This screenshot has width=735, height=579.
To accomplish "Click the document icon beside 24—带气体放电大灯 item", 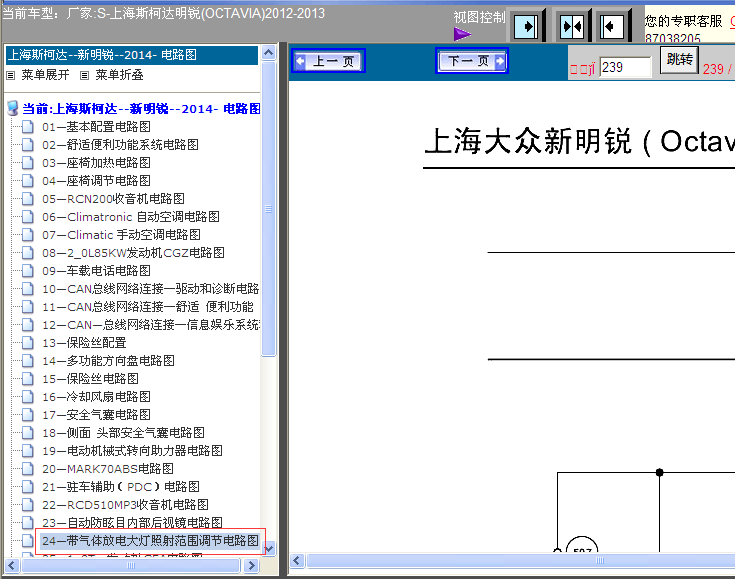I will pos(28,541).
